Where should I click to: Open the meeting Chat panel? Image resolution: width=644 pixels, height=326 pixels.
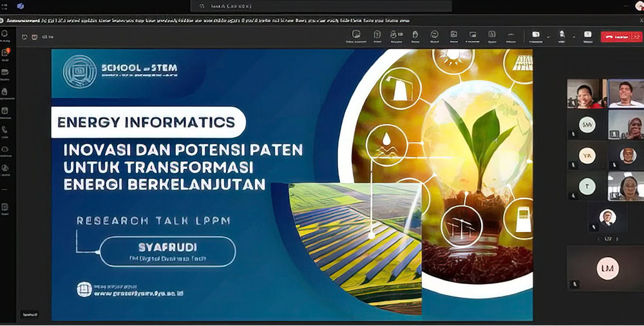point(356,36)
